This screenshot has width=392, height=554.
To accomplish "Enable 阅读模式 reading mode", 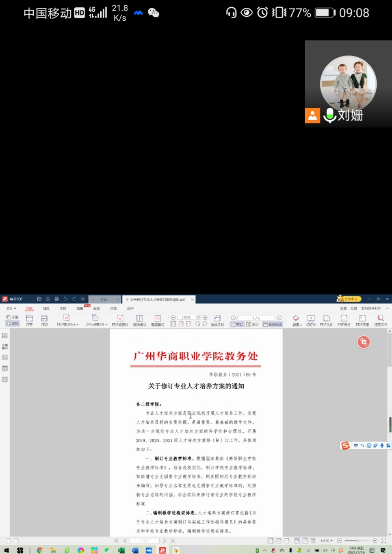I will 139,320.
